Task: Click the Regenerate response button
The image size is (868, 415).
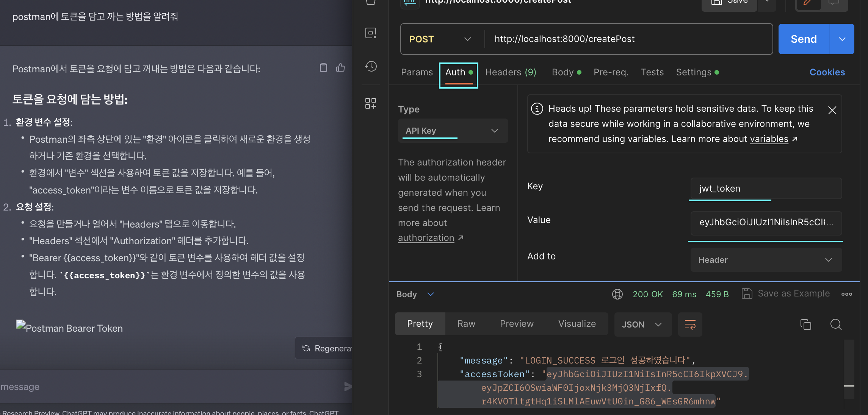Action: (x=326, y=348)
